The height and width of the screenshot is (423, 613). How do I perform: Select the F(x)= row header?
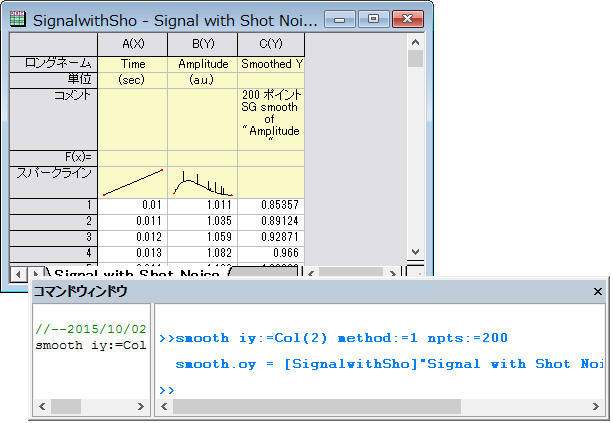point(54,158)
